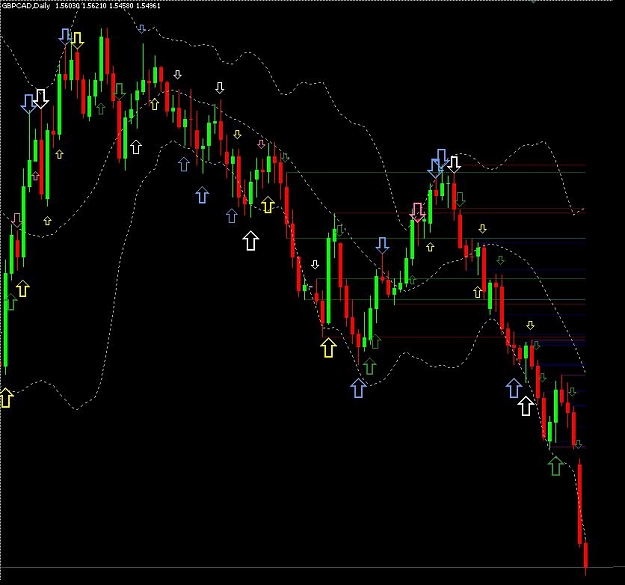Select the open price value 1.56030
This screenshot has width=625, height=585.
pyautogui.click(x=67, y=6)
